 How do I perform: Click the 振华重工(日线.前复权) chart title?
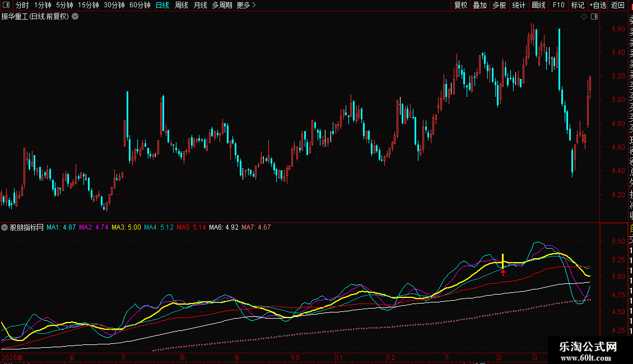tap(35, 17)
